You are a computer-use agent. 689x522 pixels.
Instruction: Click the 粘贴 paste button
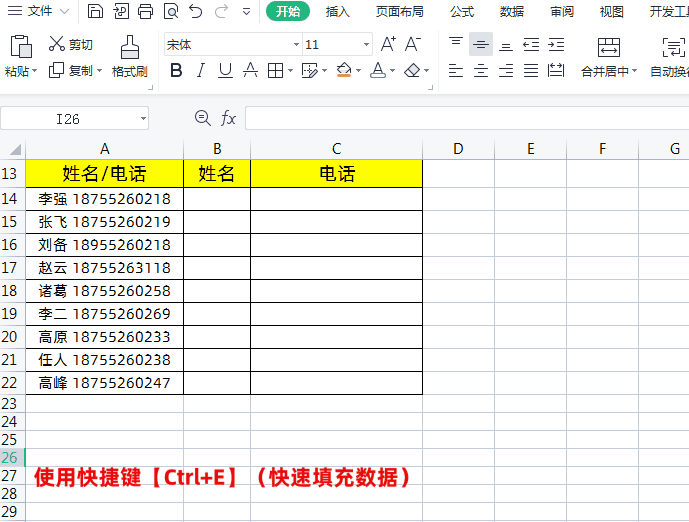tap(21, 56)
